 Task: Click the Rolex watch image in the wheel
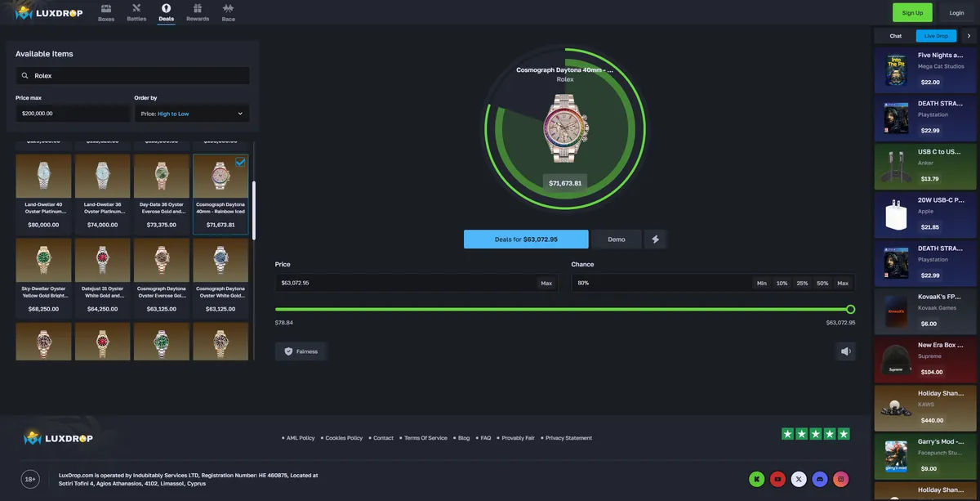(565, 129)
